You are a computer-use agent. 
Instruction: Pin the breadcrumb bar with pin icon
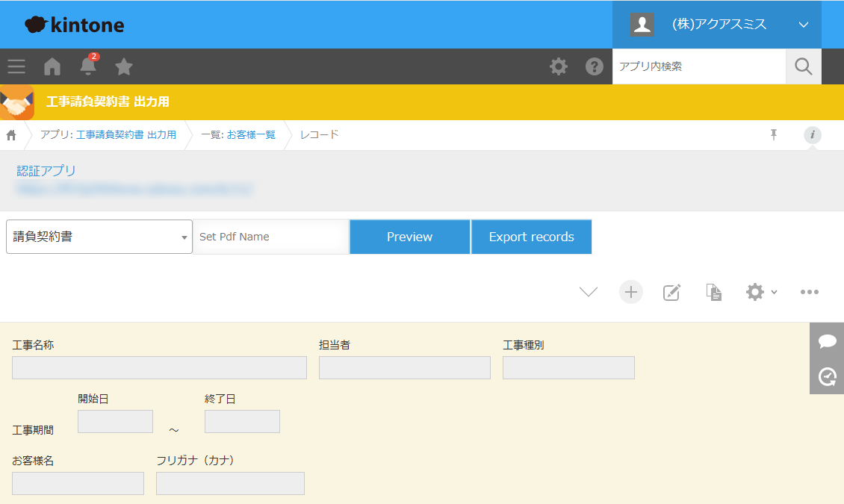tap(774, 134)
